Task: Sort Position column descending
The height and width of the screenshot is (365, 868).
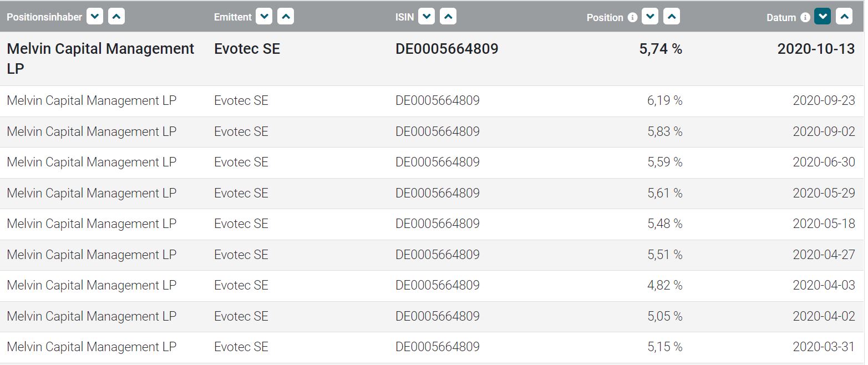Action: click(x=650, y=17)
